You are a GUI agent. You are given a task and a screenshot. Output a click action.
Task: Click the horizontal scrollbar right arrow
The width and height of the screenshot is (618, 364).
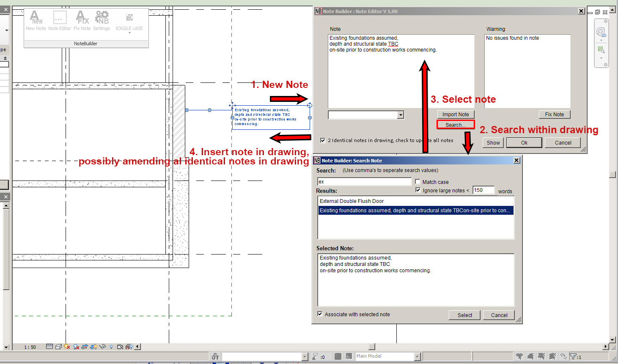[606, 347]
